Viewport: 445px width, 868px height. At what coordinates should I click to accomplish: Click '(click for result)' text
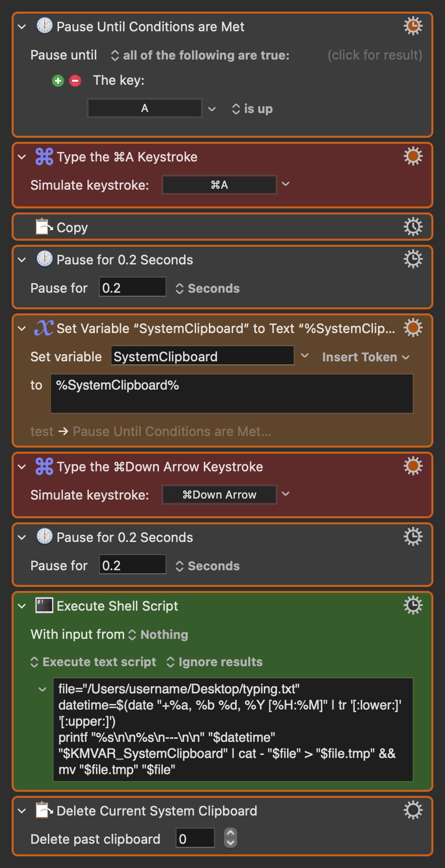coord(374,55)
